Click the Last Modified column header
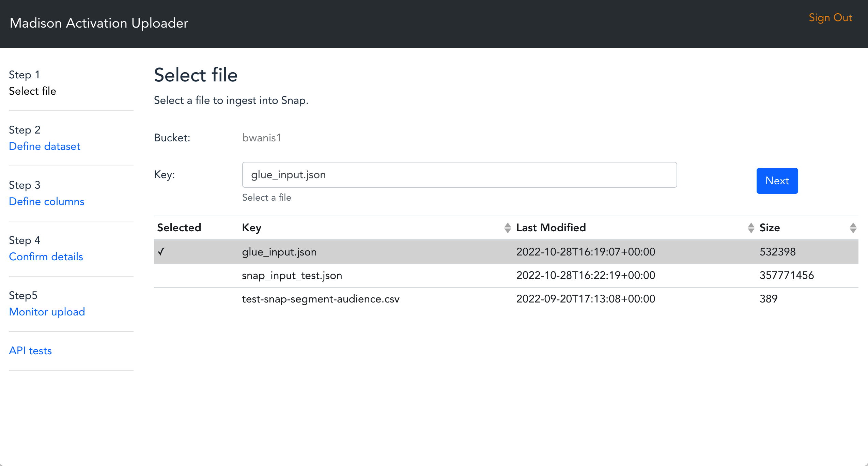The width and height of the screenshot is (868, 466). coord(551,228)
